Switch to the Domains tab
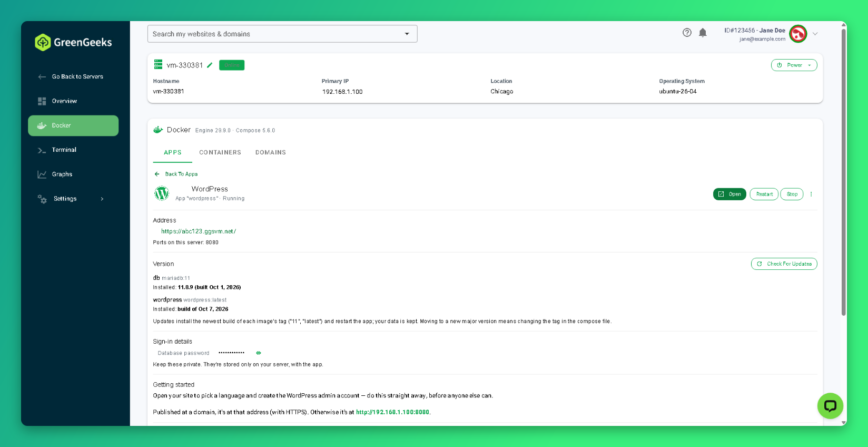Screen dimensions: 868x447 coord(271,152)
